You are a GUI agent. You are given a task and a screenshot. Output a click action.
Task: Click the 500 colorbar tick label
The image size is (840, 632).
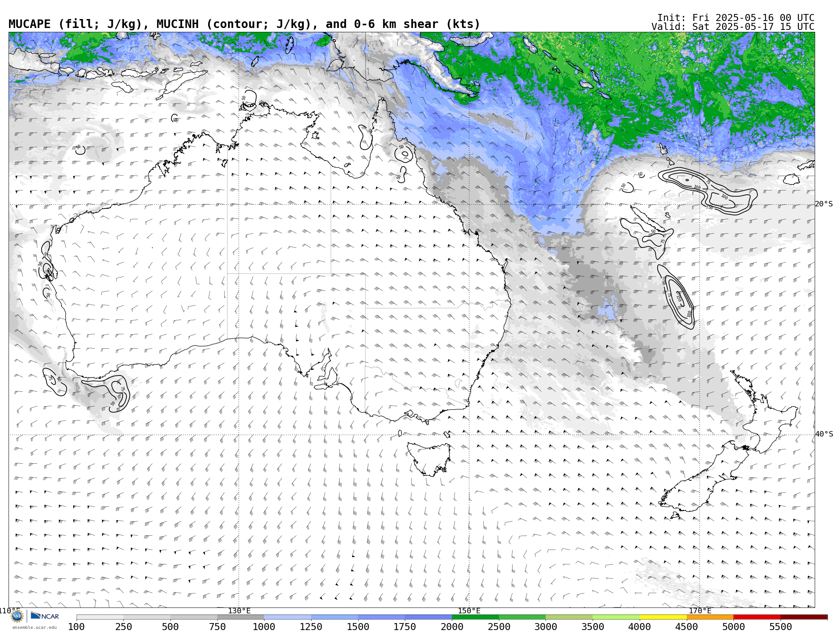170,627
